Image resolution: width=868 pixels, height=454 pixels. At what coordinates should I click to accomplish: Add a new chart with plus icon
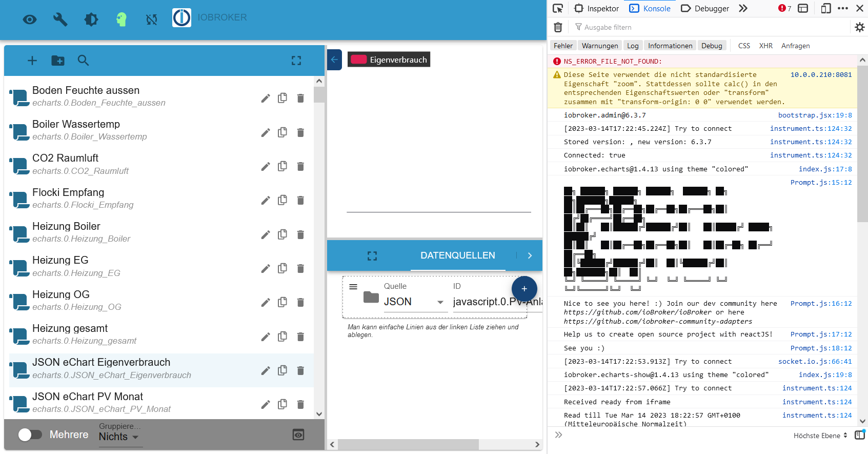(32, 61)
